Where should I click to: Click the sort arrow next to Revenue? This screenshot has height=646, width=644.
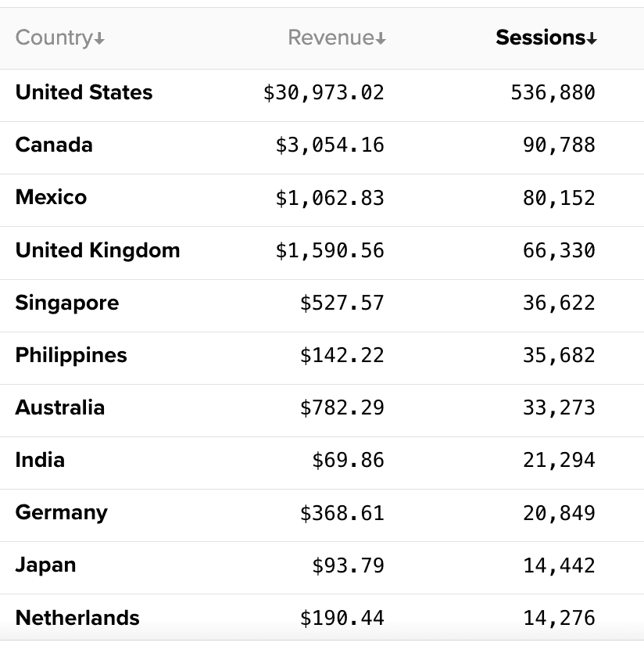(x=381, y=39)
